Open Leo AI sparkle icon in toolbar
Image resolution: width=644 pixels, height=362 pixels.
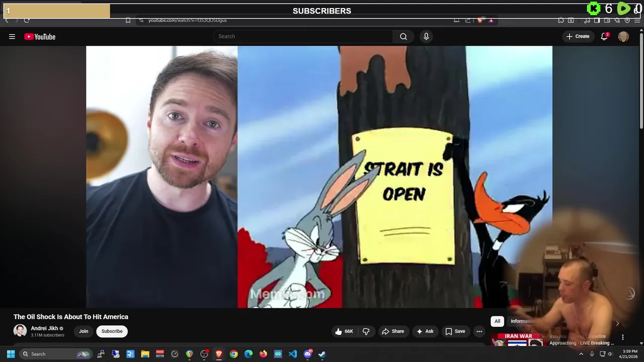[x=617, y=21]
